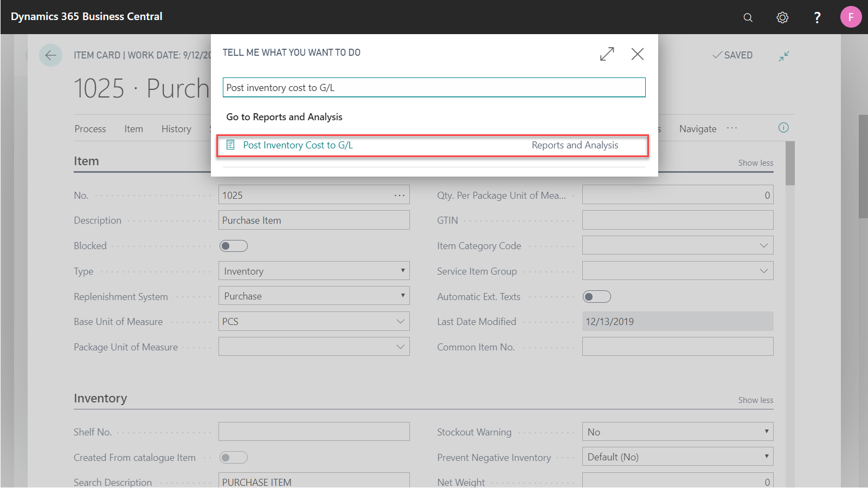Click the Inventory section heading
Viewport: 868px width, 488px height.
coord(100,398)
